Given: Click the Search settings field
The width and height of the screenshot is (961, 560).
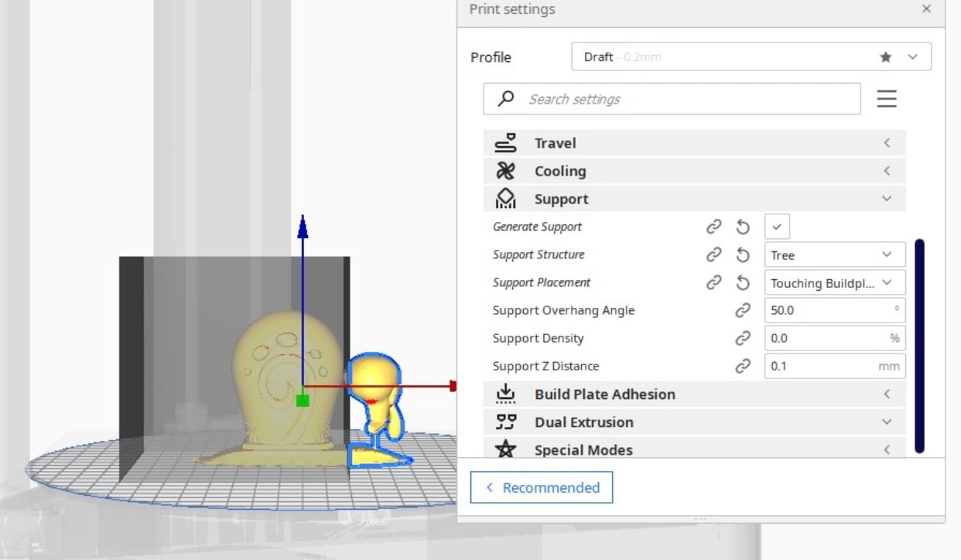Looking at the screenshot, I should 672,99.
